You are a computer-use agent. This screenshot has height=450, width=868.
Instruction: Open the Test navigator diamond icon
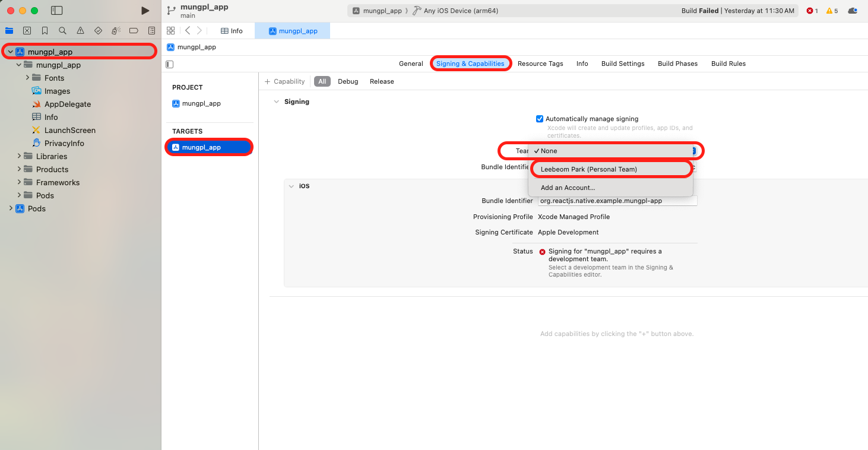click(98, 30)
